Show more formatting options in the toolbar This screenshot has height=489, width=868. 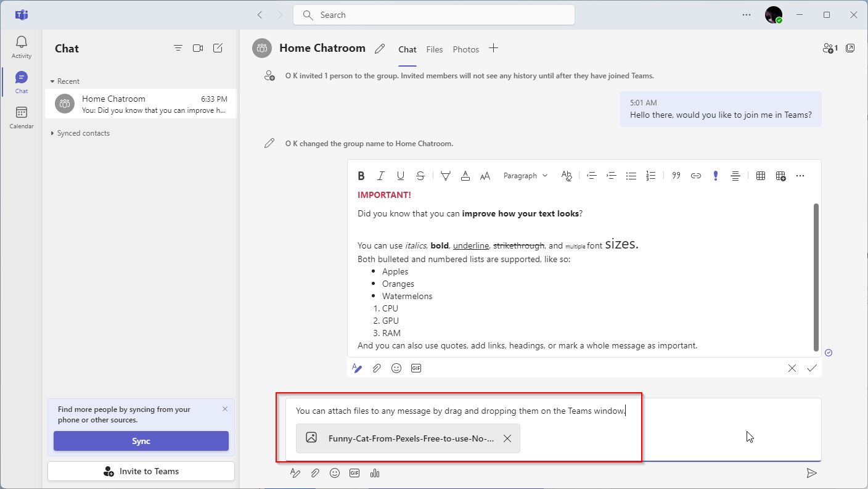click(x=800, y=176)
